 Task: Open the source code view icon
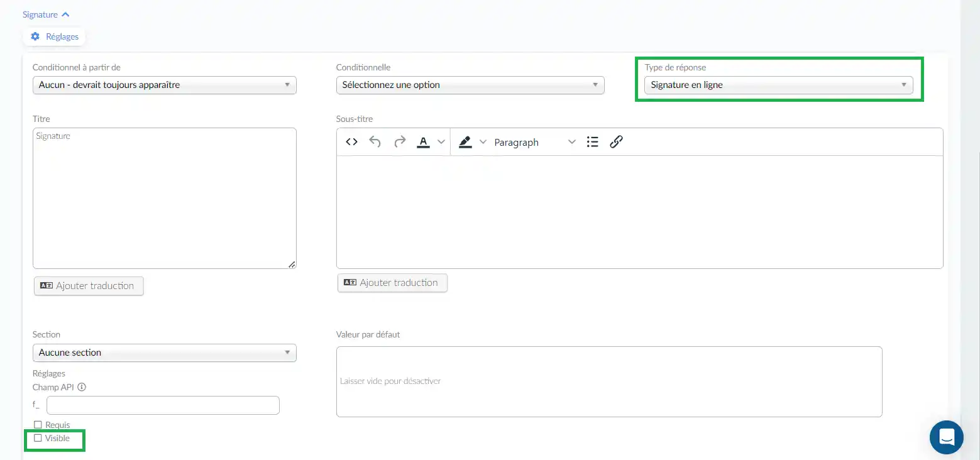[352, 142]
